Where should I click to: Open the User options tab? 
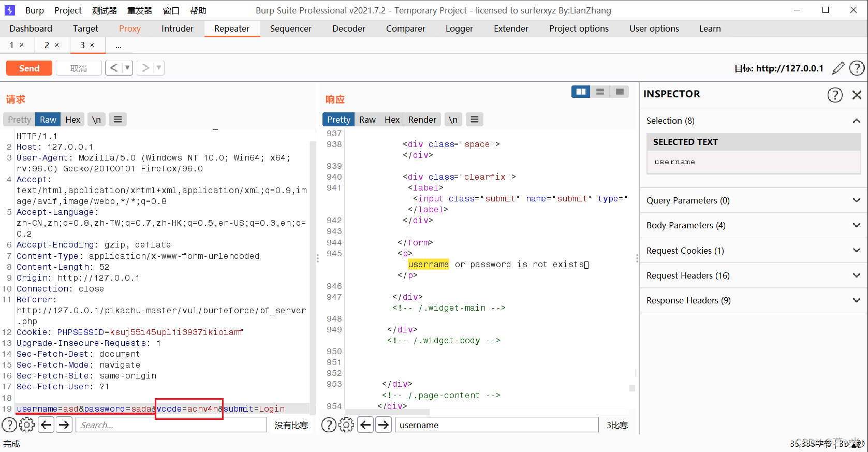point(654,28)
